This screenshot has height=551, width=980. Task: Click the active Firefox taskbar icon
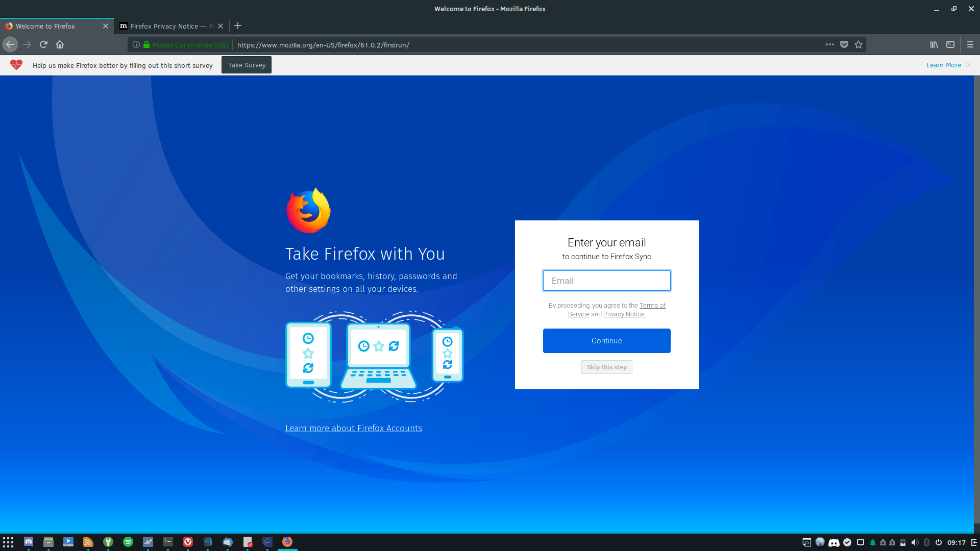coord(287,542)
